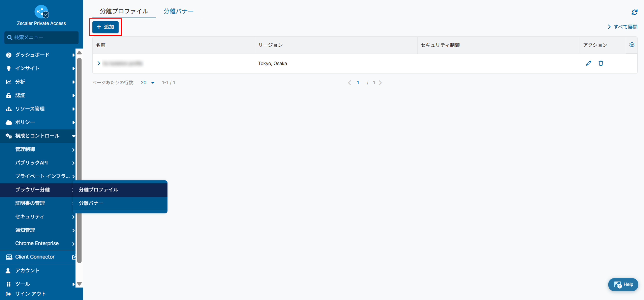Switch to the 分離バナー tab
Screen dimensions: 644x300
coord(179,11)
